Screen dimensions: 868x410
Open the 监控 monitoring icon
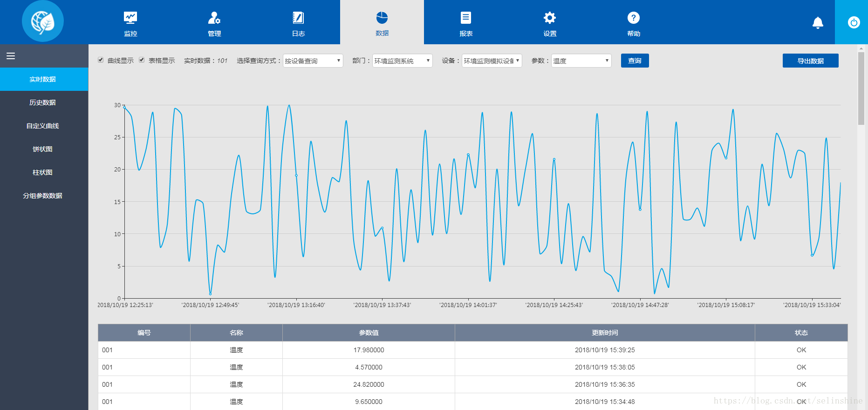coord(130,18)
